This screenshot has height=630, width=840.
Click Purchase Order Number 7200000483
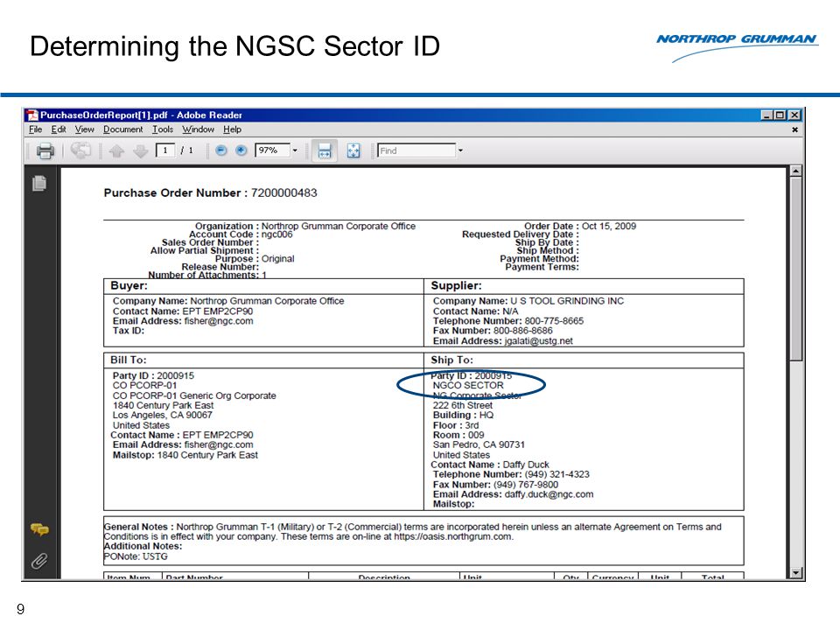[211, 192]
